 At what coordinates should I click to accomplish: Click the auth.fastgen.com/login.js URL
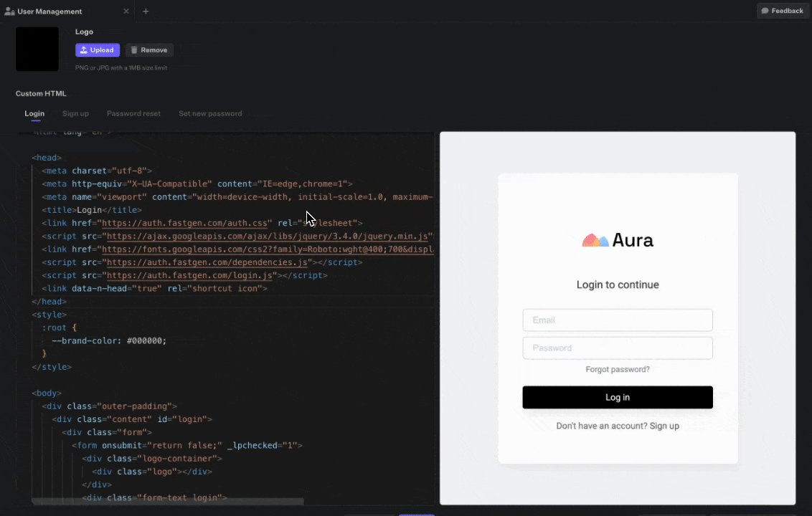tap(189, 275)
